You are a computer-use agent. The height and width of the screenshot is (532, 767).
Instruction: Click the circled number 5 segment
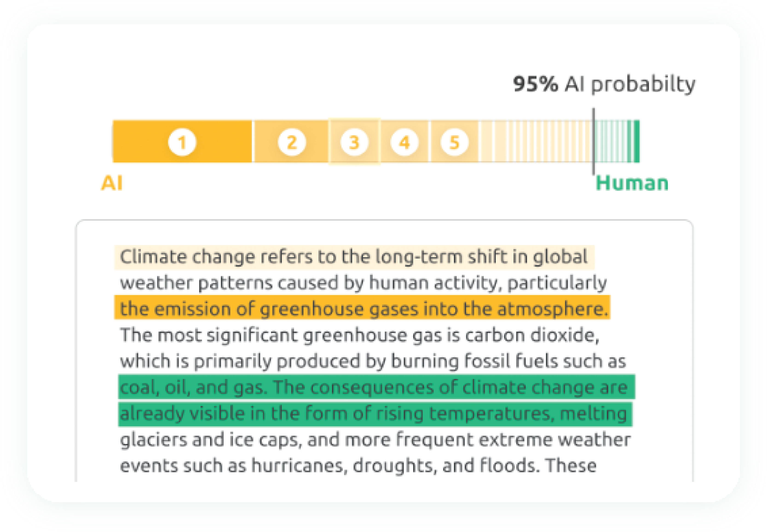[454, 142]
